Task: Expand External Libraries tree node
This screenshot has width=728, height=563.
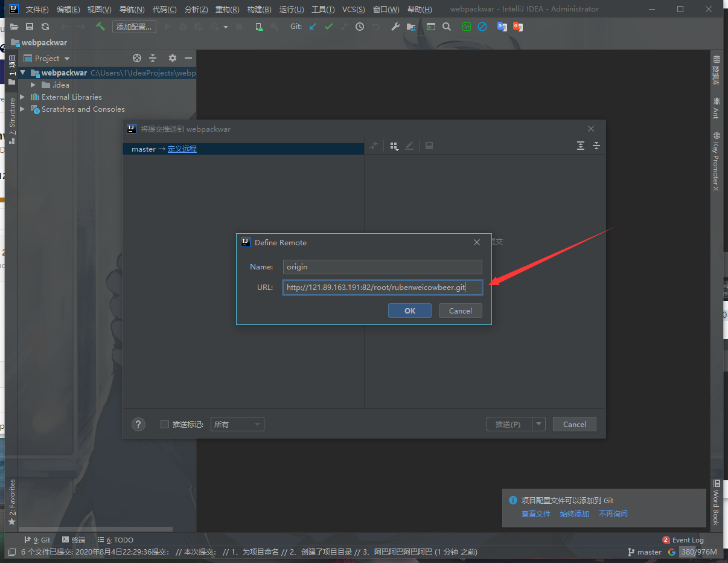Action: (22, 97)
